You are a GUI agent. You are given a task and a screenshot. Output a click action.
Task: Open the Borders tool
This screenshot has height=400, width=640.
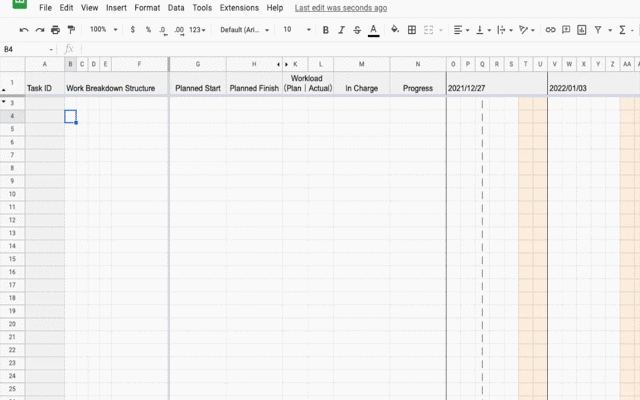[x=412, y=30]
